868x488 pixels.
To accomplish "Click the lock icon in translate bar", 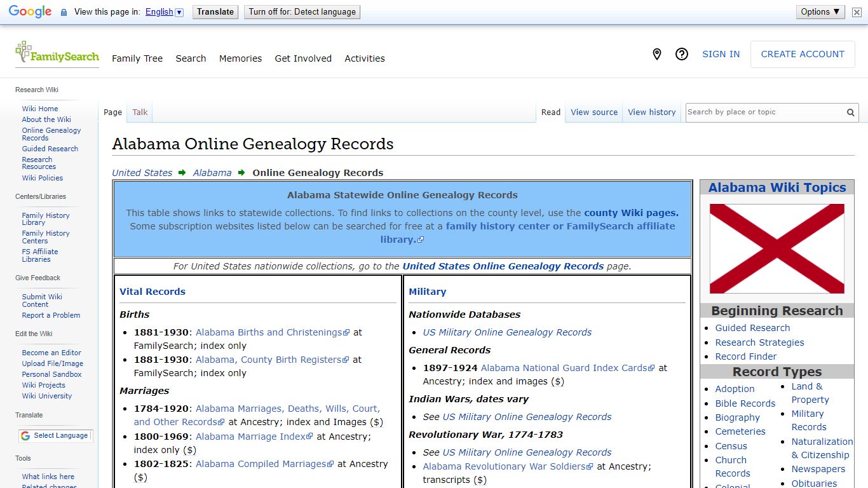I will (x=64, y=12).
